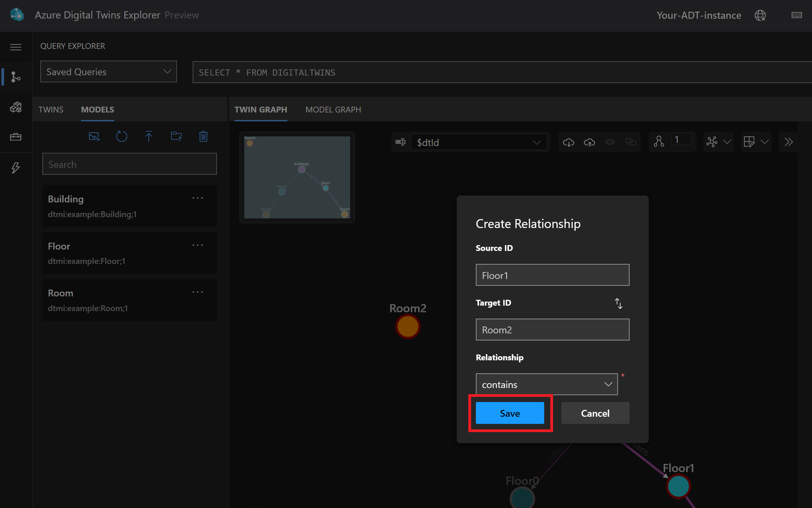Click the Target ID Room2 field

click(552, 330)
